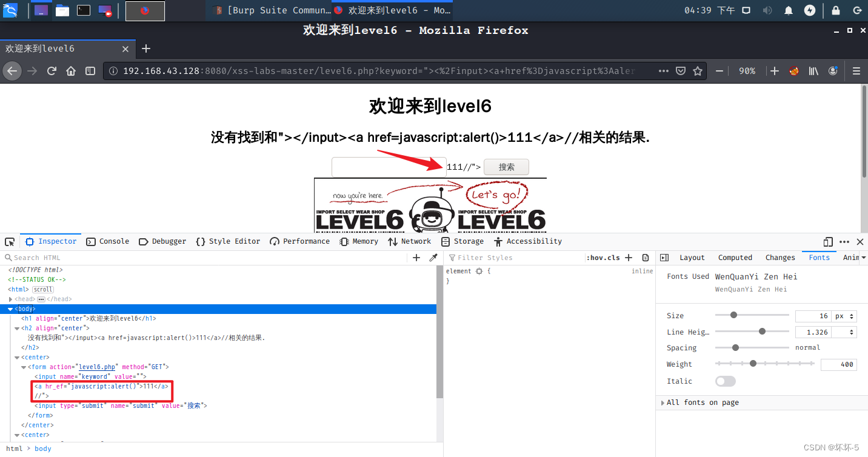Zoom in with the plus toolbar button
Viewport: 868px width, 457px height.
[x=775, y=71]
